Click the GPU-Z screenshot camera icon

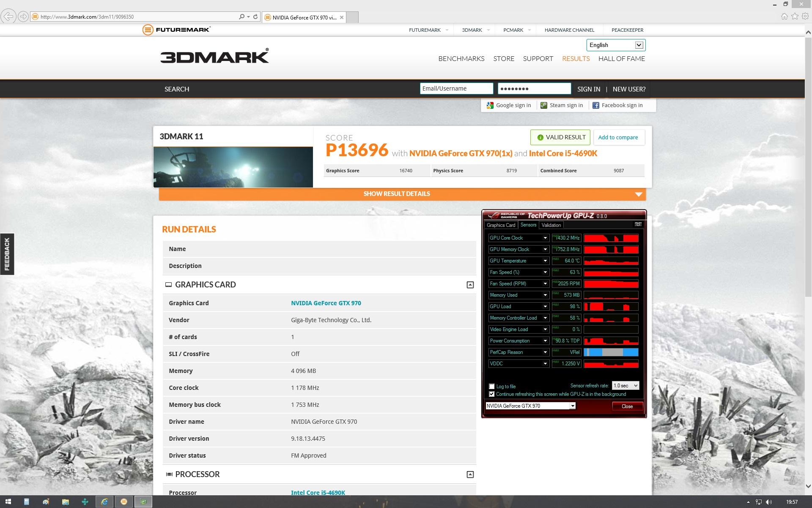[638, 224]
